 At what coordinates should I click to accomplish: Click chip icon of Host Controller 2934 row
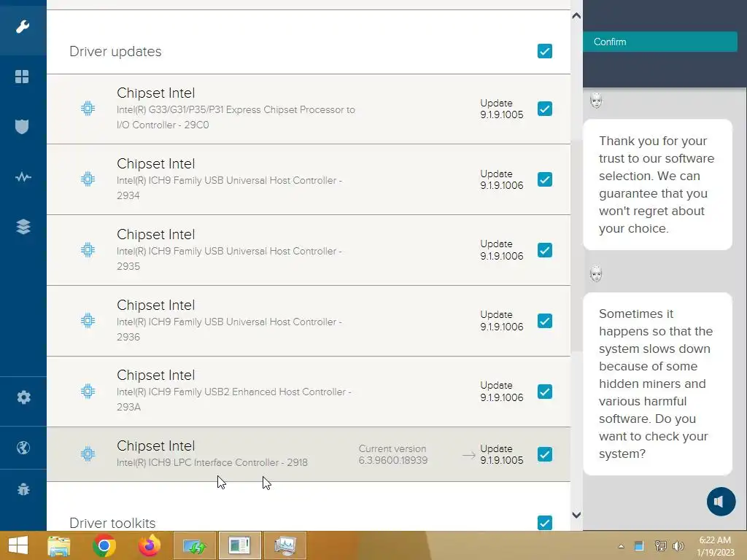(88, 179)
